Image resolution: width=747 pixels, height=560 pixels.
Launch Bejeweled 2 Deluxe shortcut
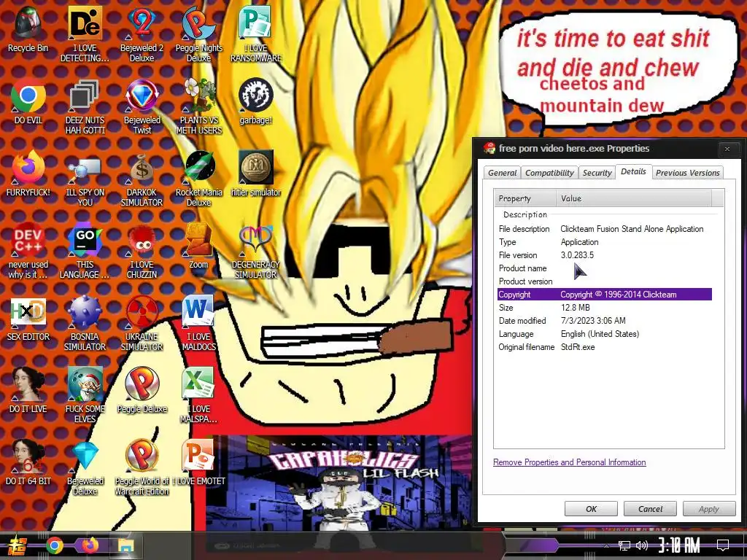(x=142, y=34)
